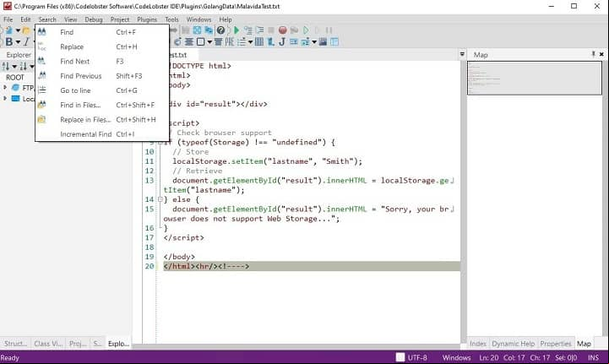Viewport: 609px width, 364px height.
Task: Open the dropdown arrow beside form icon
Action: pos(314,42)
